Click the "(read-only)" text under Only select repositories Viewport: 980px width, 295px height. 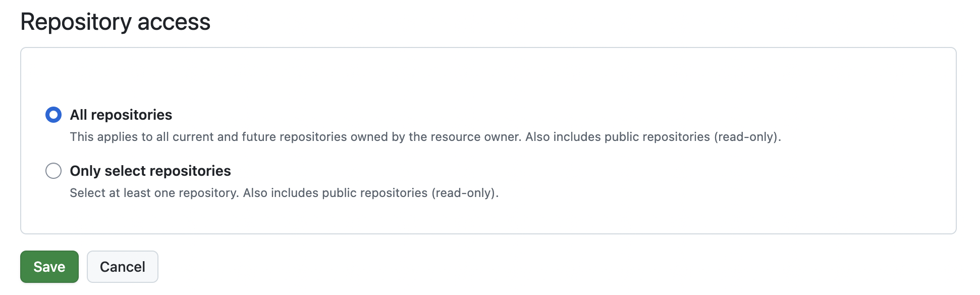point(464,193)
